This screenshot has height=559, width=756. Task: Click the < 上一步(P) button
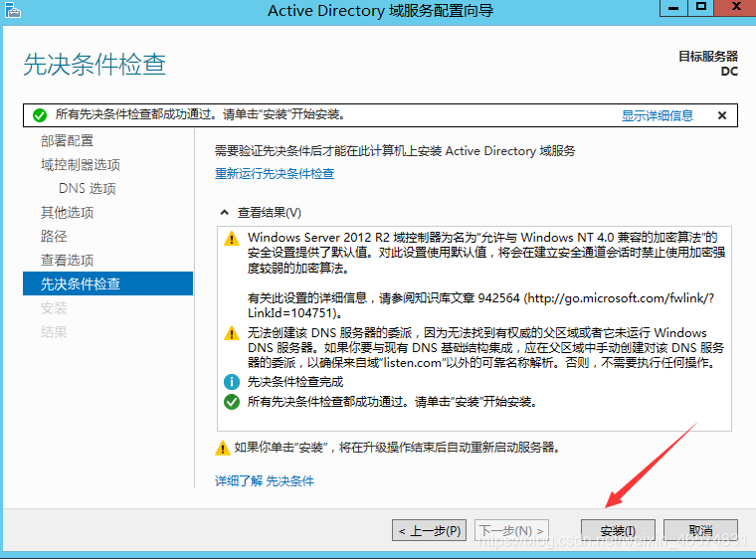click(x=429, y=530)
